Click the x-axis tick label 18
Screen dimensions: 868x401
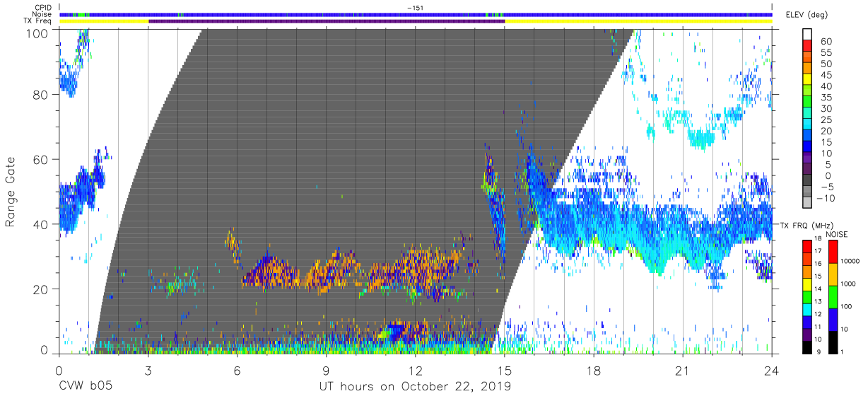(594, 370)
